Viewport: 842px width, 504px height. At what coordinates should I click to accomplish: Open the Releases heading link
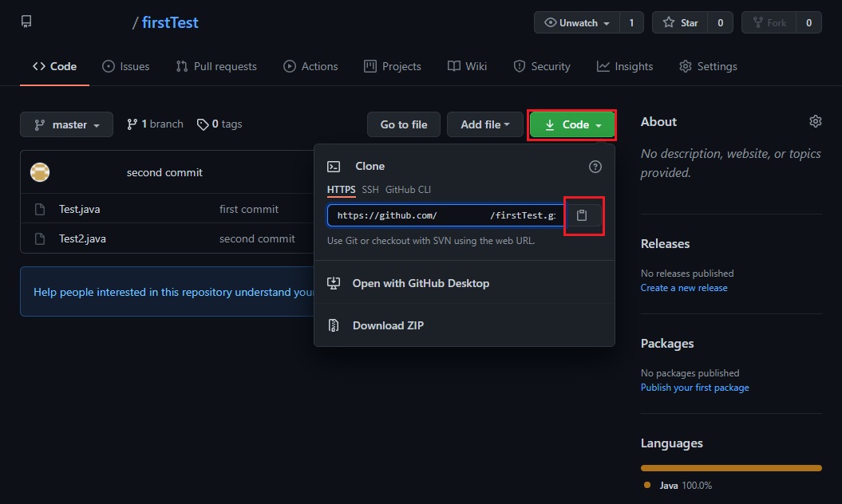665,244
